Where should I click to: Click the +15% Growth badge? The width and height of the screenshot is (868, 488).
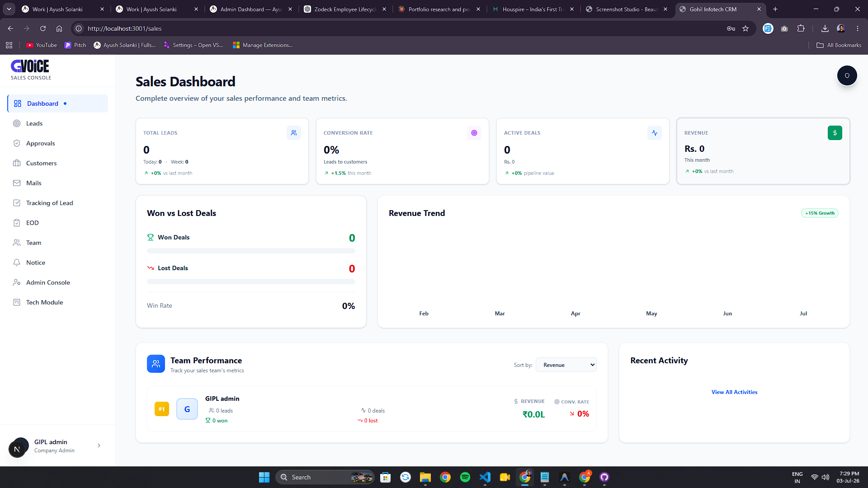(820, 213)
